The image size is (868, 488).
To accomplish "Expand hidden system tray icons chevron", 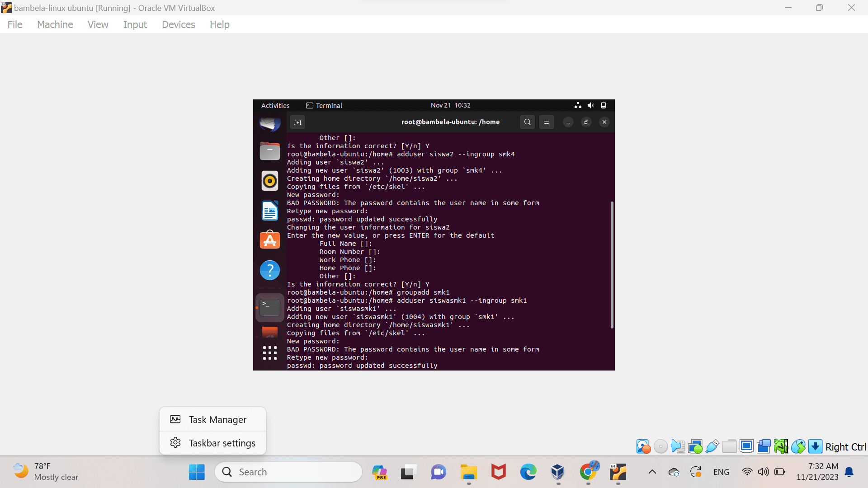I will [x=652, y=472].
